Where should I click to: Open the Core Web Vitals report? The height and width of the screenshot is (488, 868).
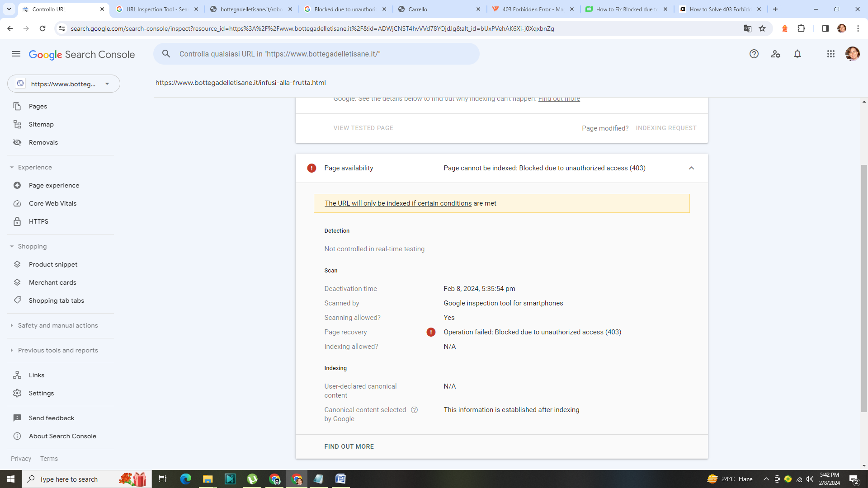click(52, 203)
